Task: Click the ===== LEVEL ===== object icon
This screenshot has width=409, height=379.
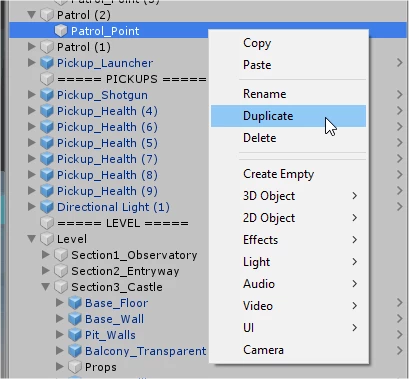Action: [47, 223]
